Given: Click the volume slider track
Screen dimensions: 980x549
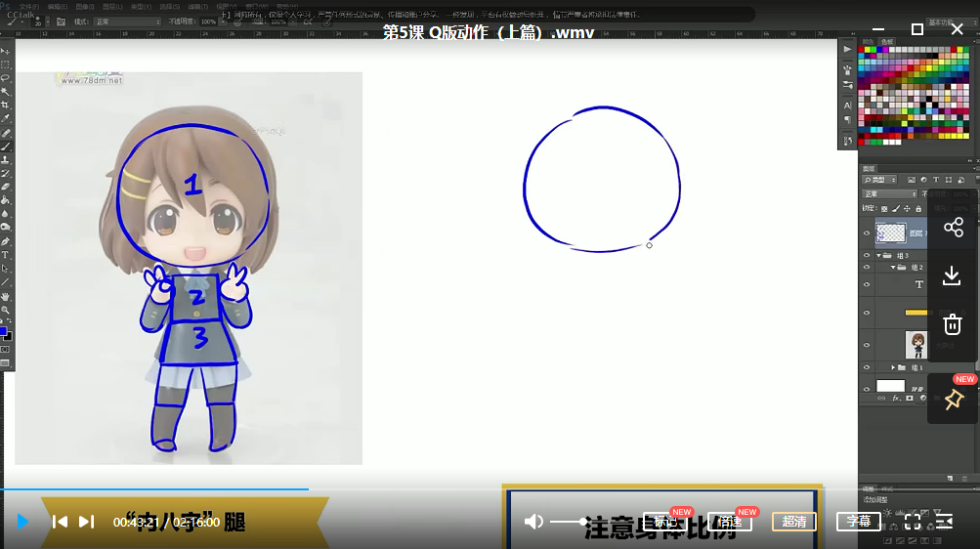Looking at the screenshot, I should (x=569, y=522).
